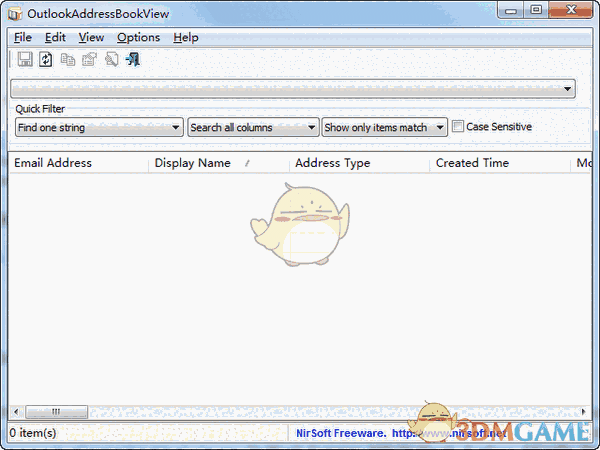Maximize the OutlookAddressBookView window

click(x=536, y=10)
